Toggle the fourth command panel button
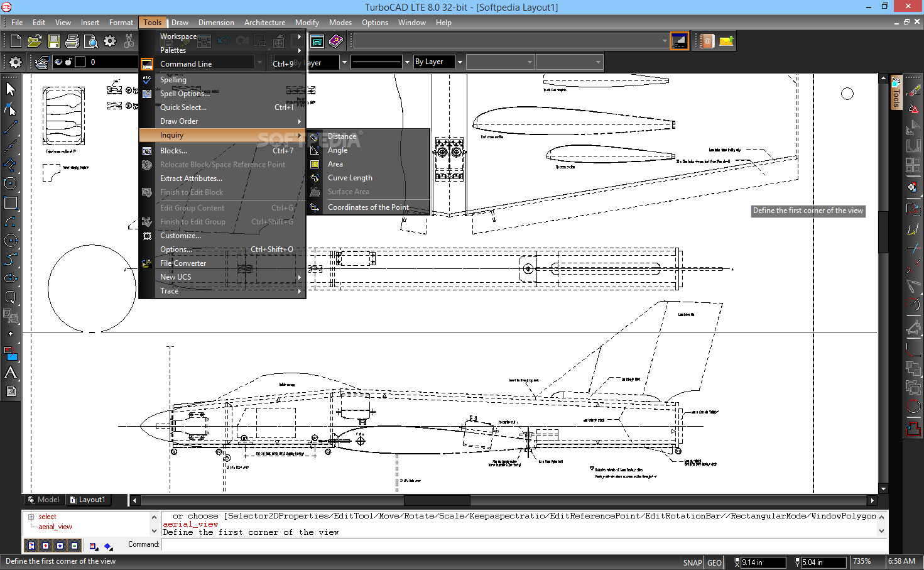Viewport: 924px width, 570px height. pyautogui.click(x=75, y=545)
